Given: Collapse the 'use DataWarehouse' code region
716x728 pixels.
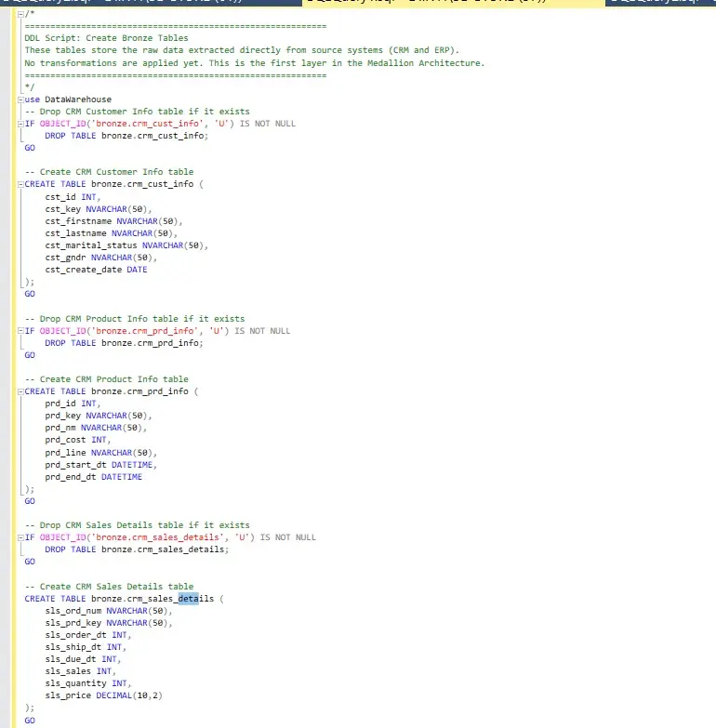Looking at the screenshot, I should (x=20, y=99).
